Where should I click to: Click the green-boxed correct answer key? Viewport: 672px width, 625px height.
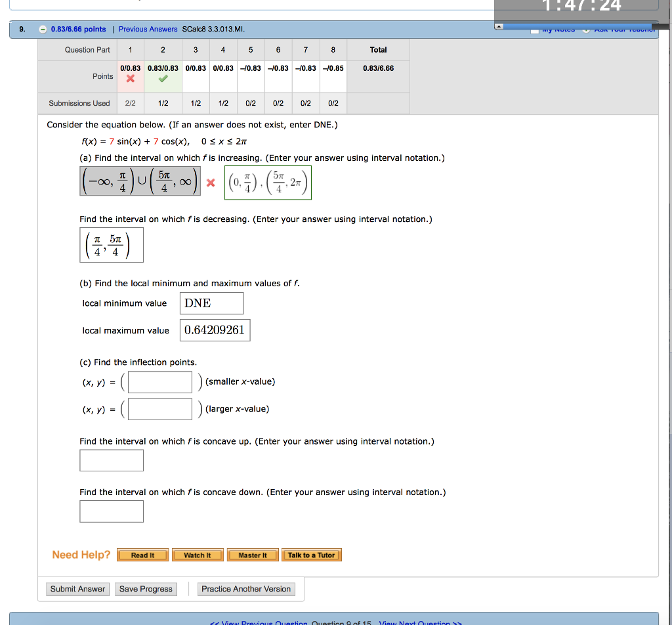click(x=268, y=183)
